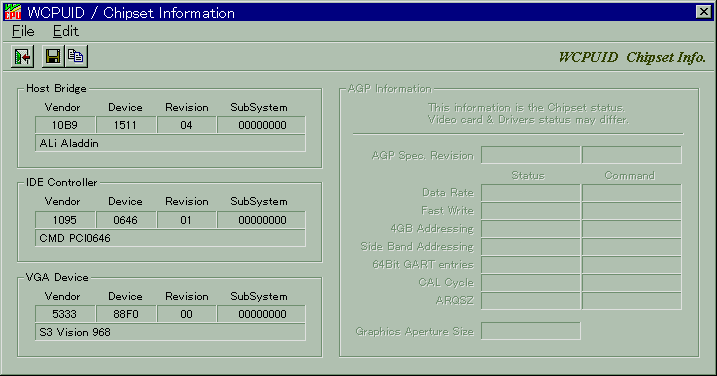Click the 64Bit GART entries Status field
Image resolution: width=717 pixels, height=376 pixels.
(x=530, y=265)
